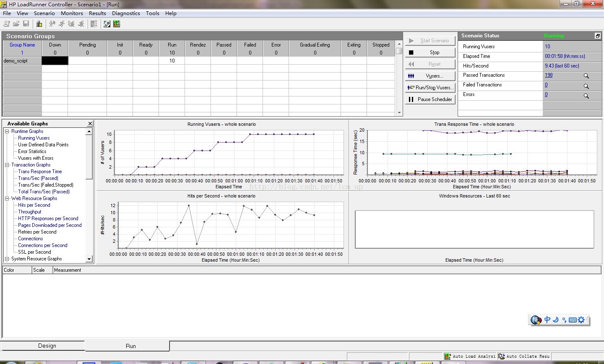Click the Load Generators toolbar icon
Screen dimensions: 604x364
pos(39,24)
